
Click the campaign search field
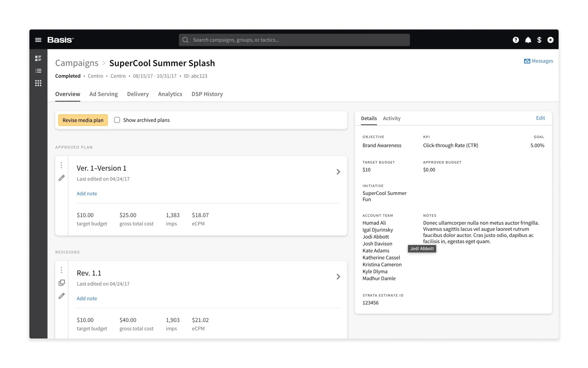click(294, 40)
